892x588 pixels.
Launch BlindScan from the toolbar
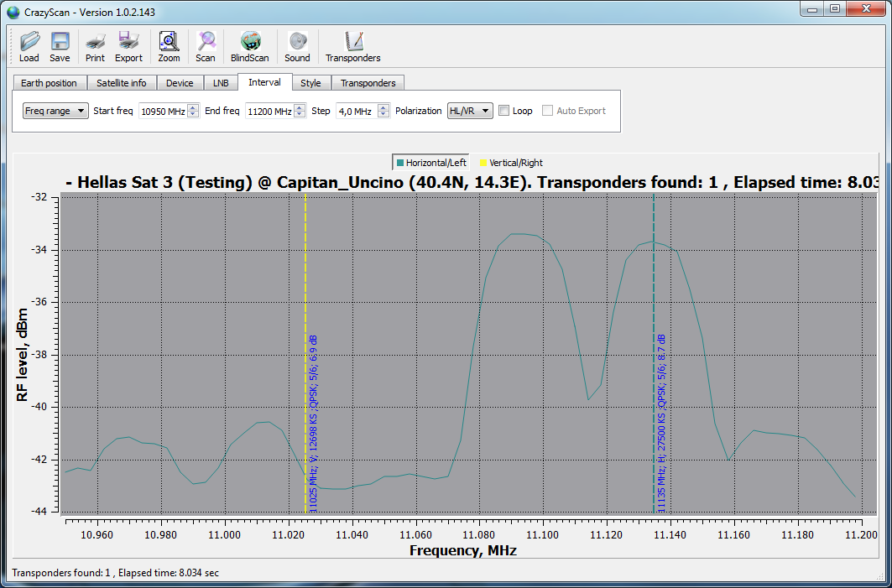[250, 47]
